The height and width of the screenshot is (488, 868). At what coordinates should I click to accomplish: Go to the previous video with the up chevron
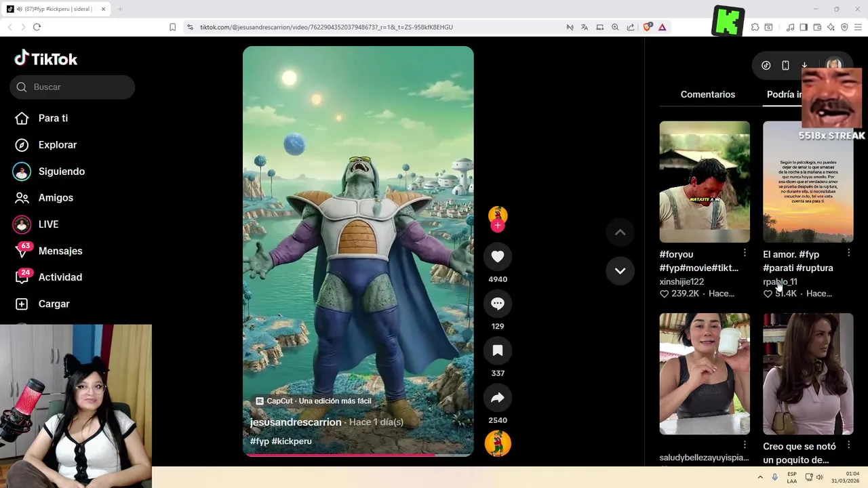pos(620,232)
